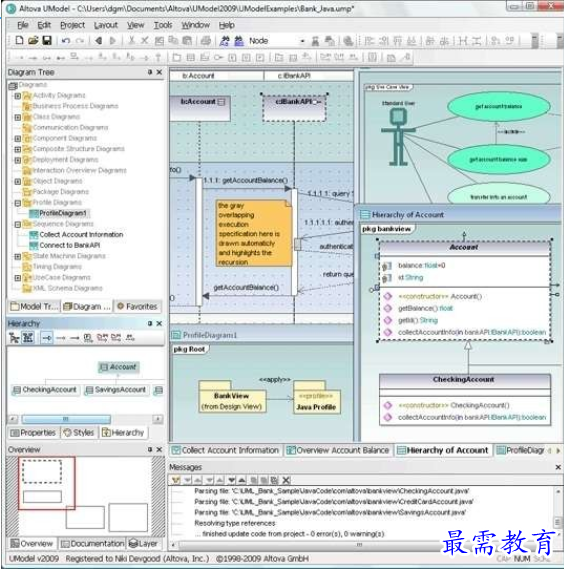
Task: Click Hierarchy panel horizontal scrollbar thumb
Action: pyautogui.click(x=66, y=419)
